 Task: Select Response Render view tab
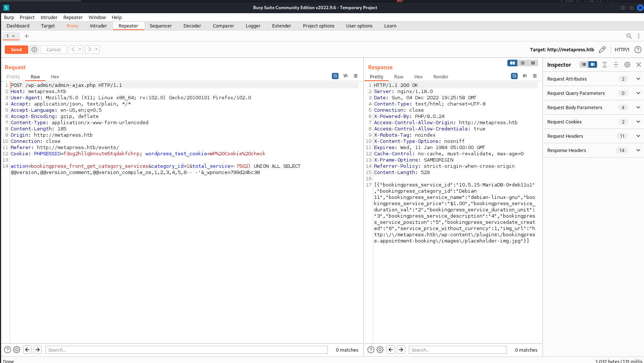tap(441, 77)
